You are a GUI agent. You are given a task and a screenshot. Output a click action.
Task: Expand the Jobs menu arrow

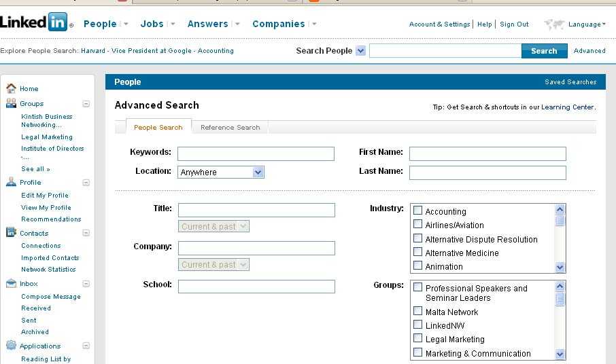(x=173, y=24)
